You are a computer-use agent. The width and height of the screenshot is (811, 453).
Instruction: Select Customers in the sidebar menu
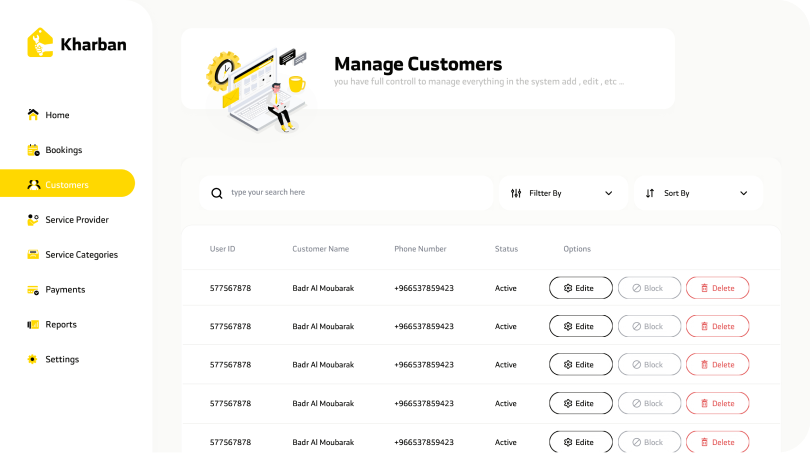click(x=67, y=185)
